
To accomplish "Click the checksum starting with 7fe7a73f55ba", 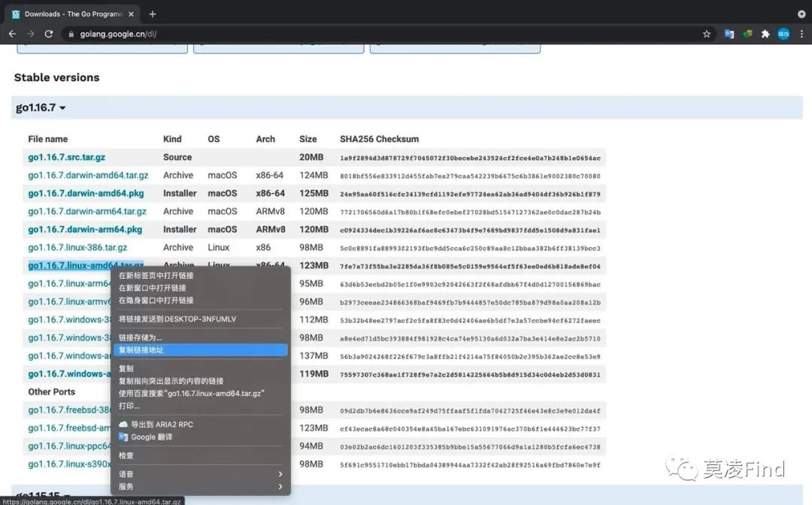I will (x=470, y=267).
